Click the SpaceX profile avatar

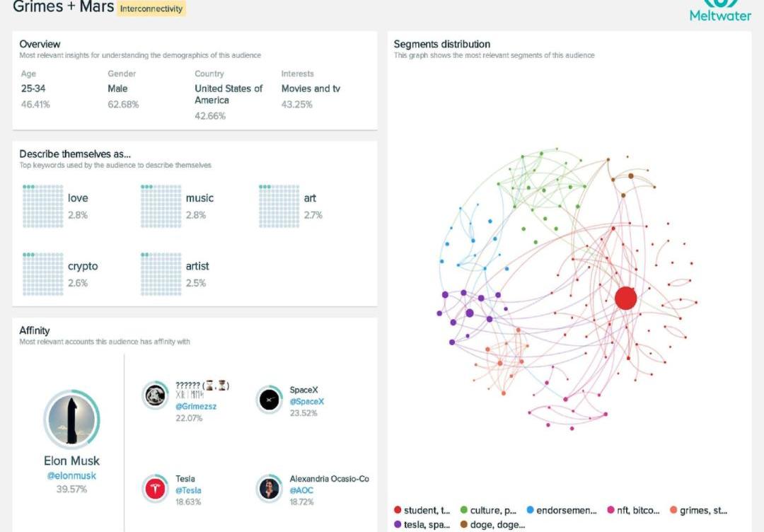(269, 400)
